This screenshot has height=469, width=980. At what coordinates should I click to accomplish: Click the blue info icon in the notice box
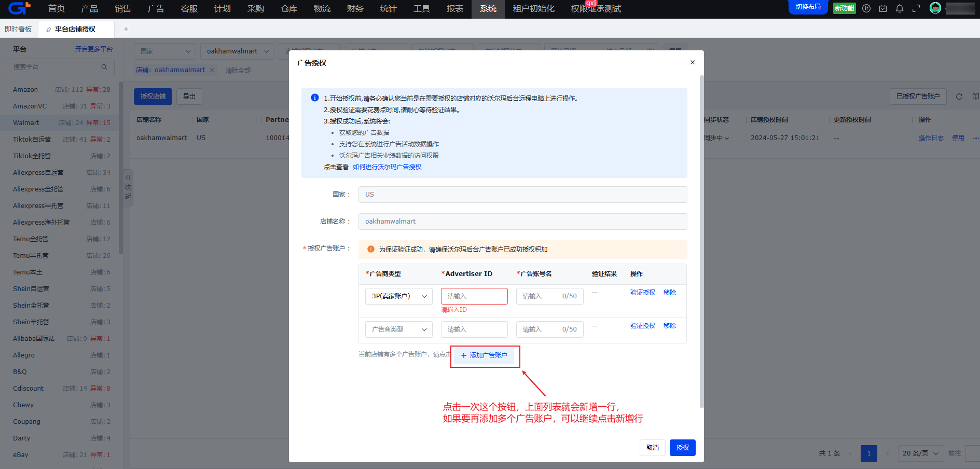pos(314,98)
